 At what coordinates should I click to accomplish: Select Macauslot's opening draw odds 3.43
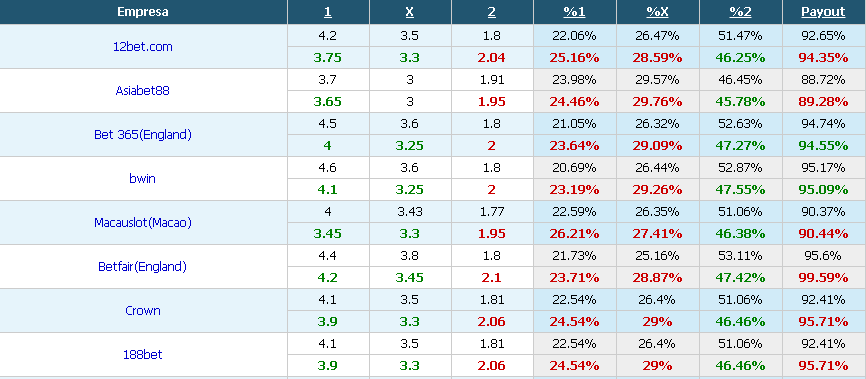(x=410, y=212)
